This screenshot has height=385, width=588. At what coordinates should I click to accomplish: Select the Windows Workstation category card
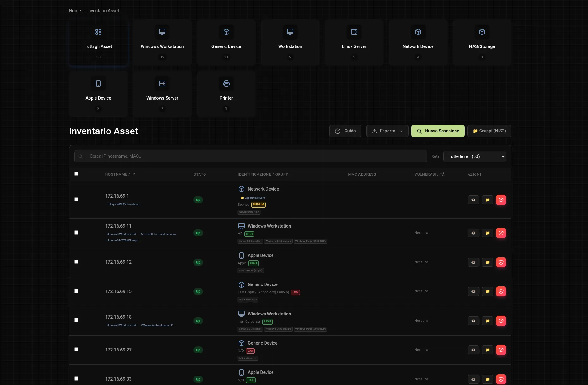(162, 42)
